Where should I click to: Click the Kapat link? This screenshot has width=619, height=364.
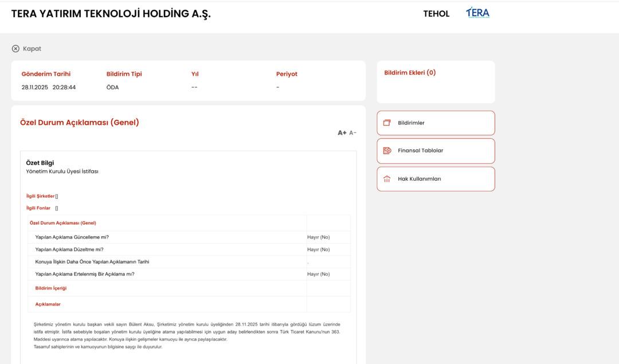(x=33, y=48)
